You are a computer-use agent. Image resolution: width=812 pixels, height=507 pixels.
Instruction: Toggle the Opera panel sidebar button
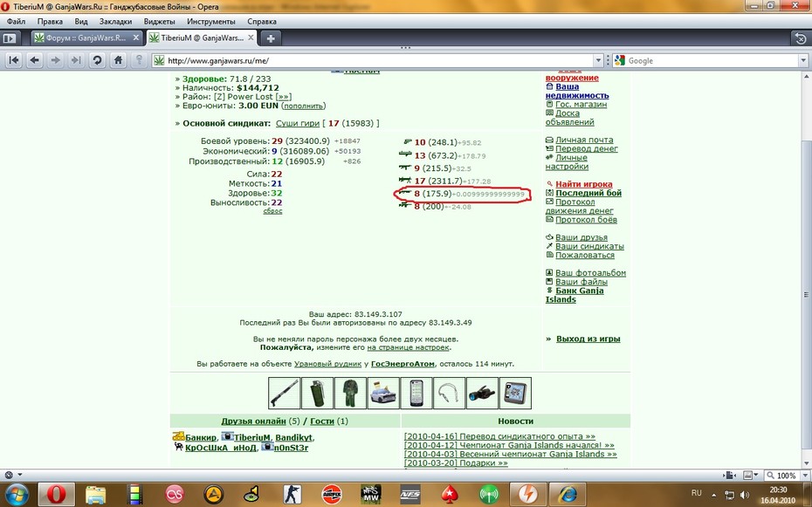click(10, 38)
